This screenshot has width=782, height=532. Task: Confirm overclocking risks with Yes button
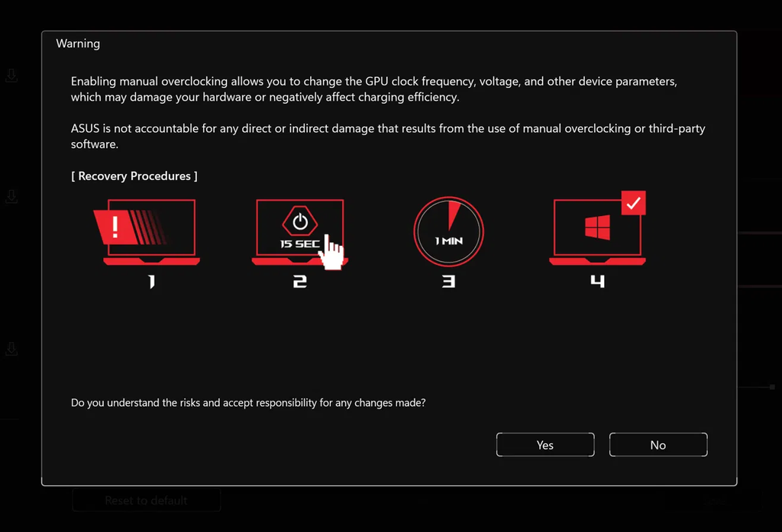pos(545,445)
